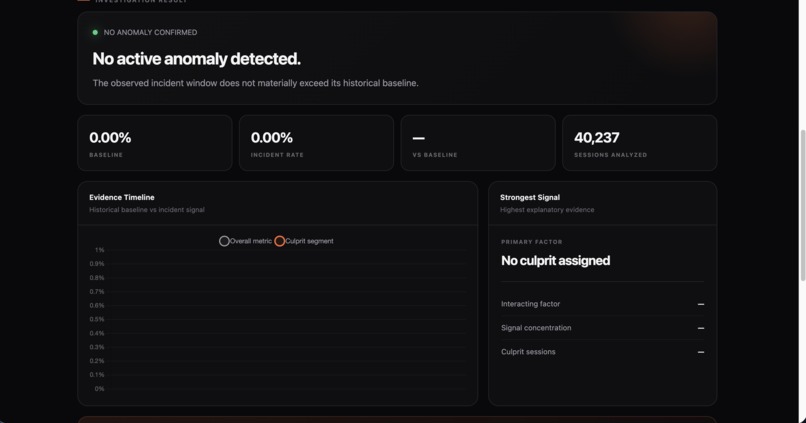This screenshot has width=806, height=423.
Task: Click the Evidence Timeline title
Action: pyautogui.click(x=122, y=197)
